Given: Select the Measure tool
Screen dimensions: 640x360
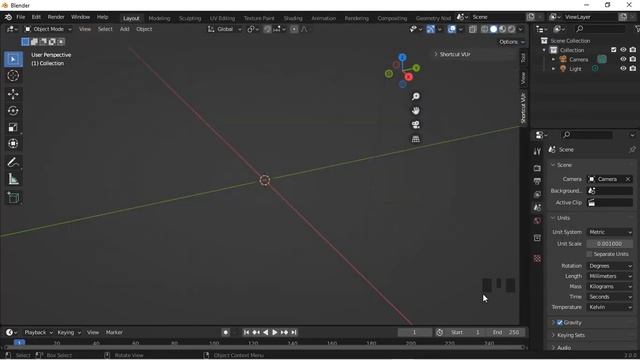Looking at the screenshot, I should (x=13, y=179).
